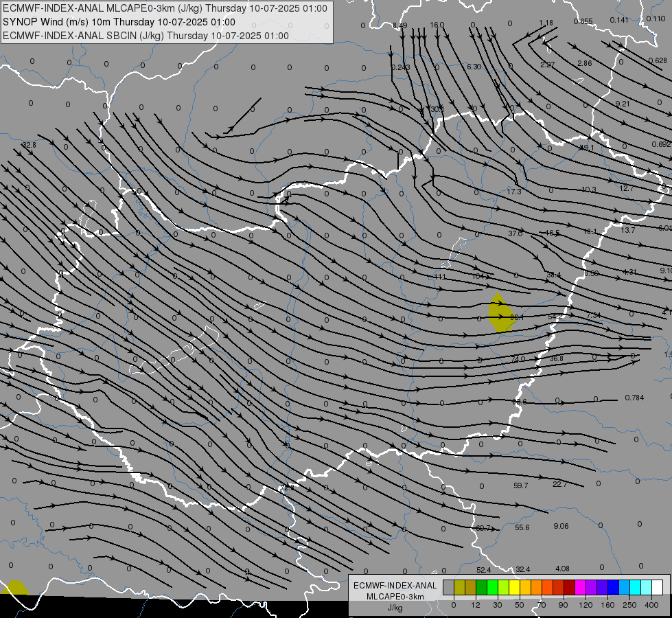672x618 pixels.
Task: Click the legend scale value '12'
Action: point(475,605)
